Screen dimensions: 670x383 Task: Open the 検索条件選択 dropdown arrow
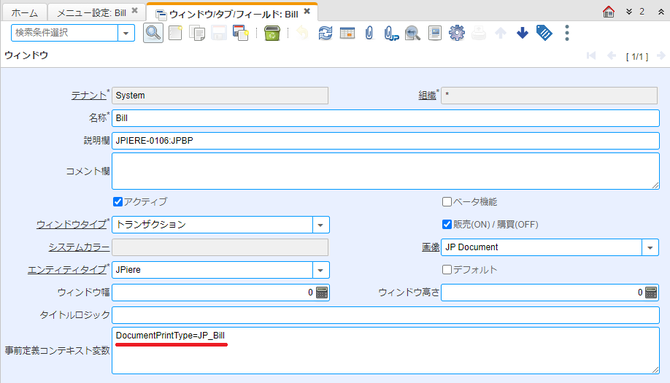pos(126,33)
